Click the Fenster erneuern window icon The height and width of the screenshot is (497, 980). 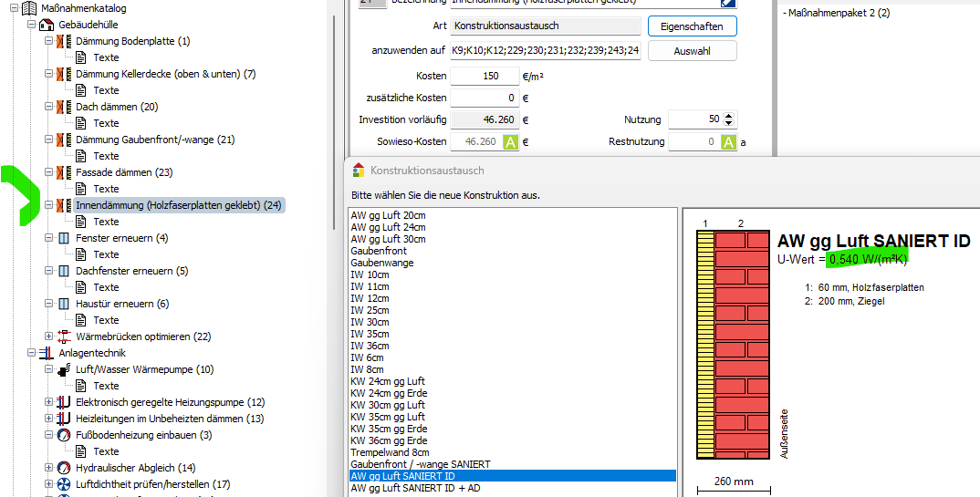(x=64, y=238)
